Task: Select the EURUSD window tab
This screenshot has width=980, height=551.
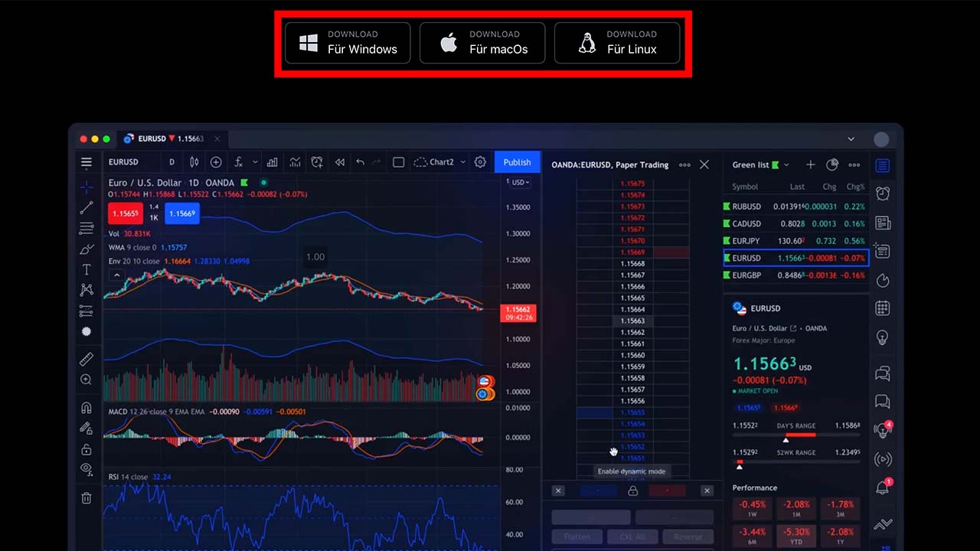Action: point(171,139)
